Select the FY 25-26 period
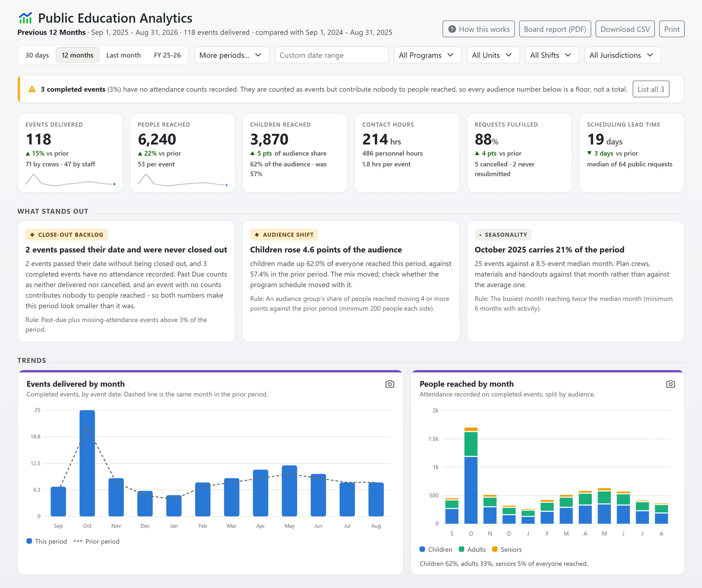Screen dimensions: 702x588 click(x=167, y=55)
